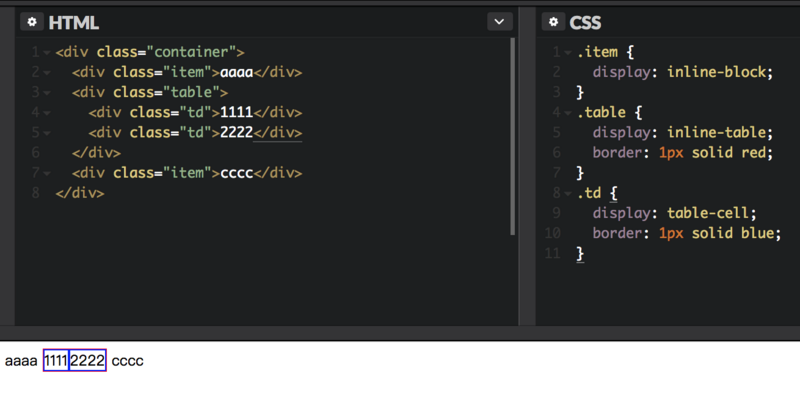Place cursor on inline-table value
800x398 pixels.
[720, 133]
